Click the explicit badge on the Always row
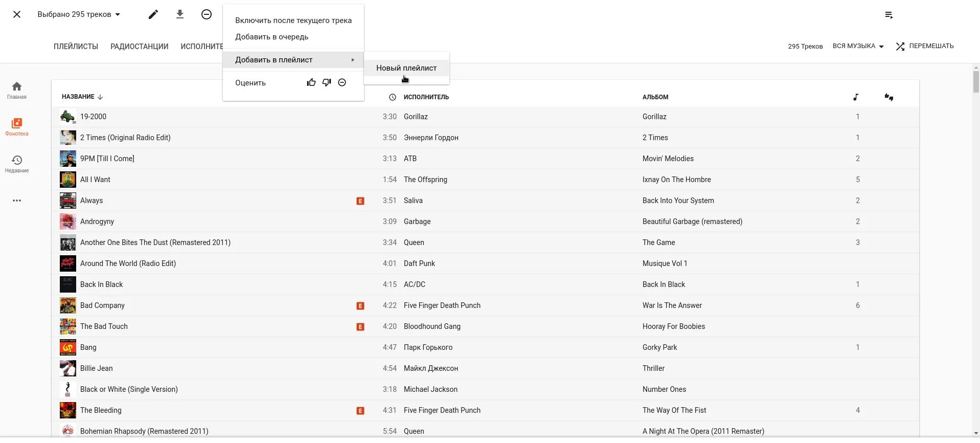This screenshot has height=443, width=980. click(360, 201)
